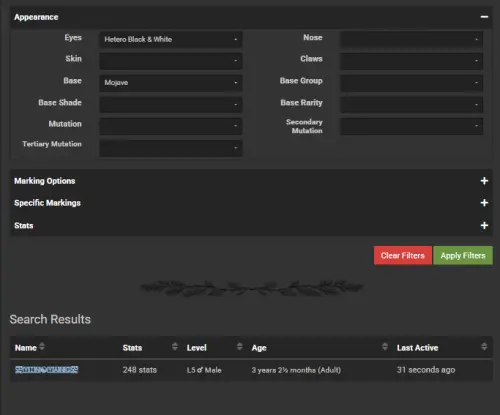Image resolution: width=500 pixels, height=415 pixels.
Task: Sort results by Name column arrows
Action: pyautogui.click(x=42, y=347)
